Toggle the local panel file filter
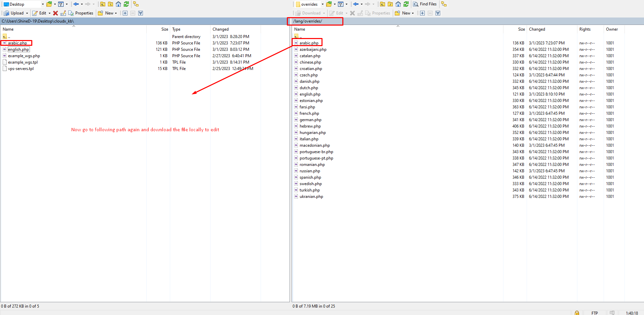The height and width of the screenshot is (315, 644). 61,4
